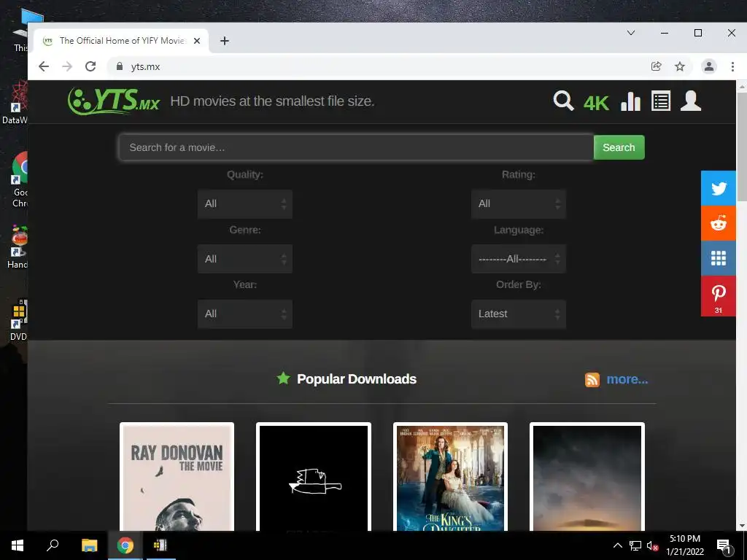Screen dimensions: 747x560
Task: Open the Ray Donovan The Movie poster
Action: point(177,477)
